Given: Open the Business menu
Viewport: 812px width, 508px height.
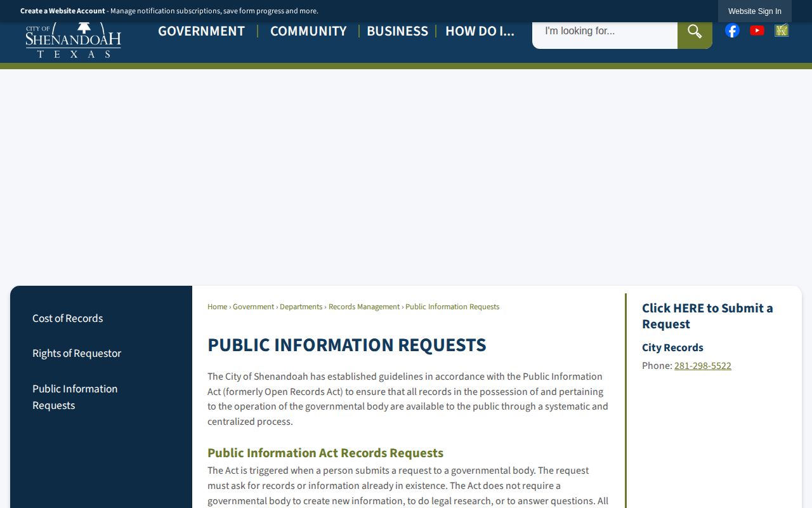Looking at the screenshot, I should click(x=397, y=31).
